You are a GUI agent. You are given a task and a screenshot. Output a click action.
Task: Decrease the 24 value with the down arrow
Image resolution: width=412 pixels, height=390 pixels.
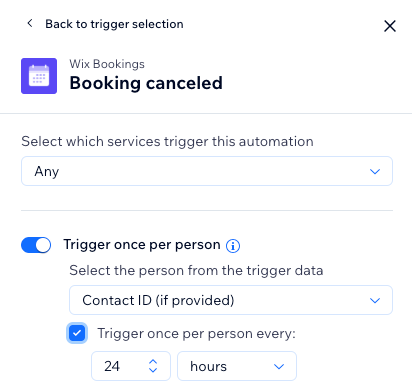153,370
